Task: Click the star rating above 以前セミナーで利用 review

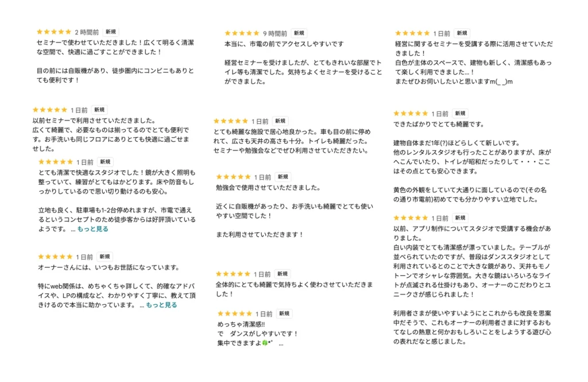Action: point(50,110)
